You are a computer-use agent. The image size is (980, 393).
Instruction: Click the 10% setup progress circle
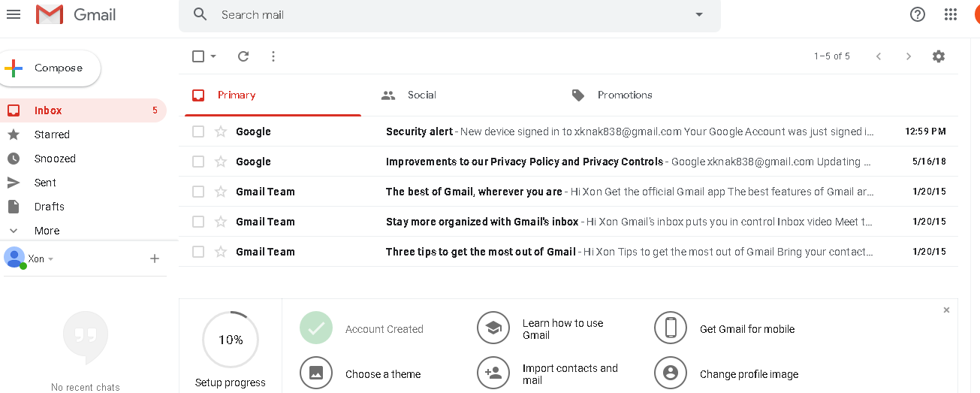[x=231, y=340]
